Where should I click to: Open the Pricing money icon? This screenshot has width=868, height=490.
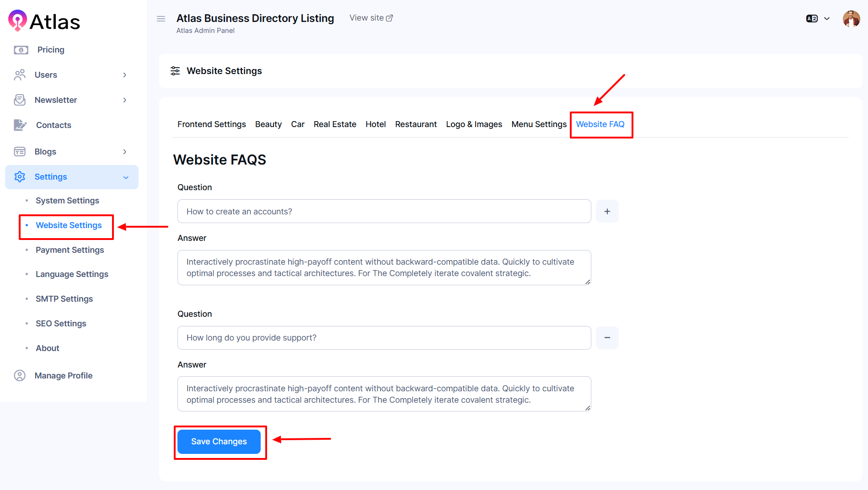[x=21, y=50]
